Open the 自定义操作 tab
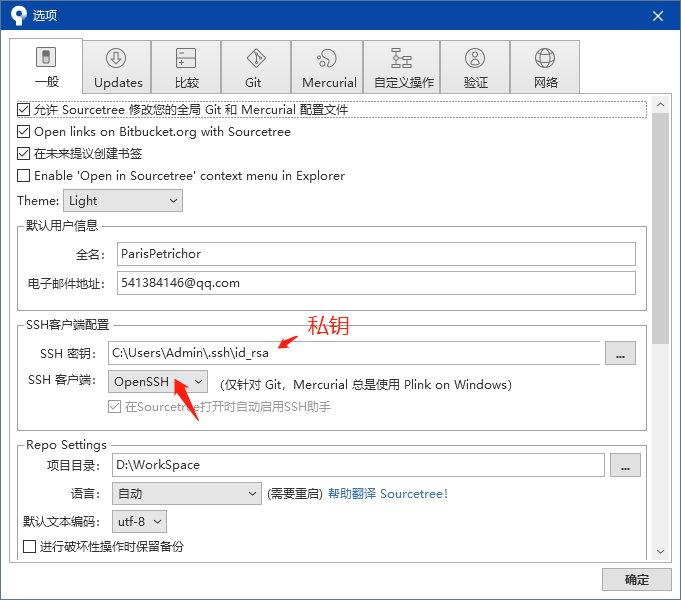 [402, 67]
